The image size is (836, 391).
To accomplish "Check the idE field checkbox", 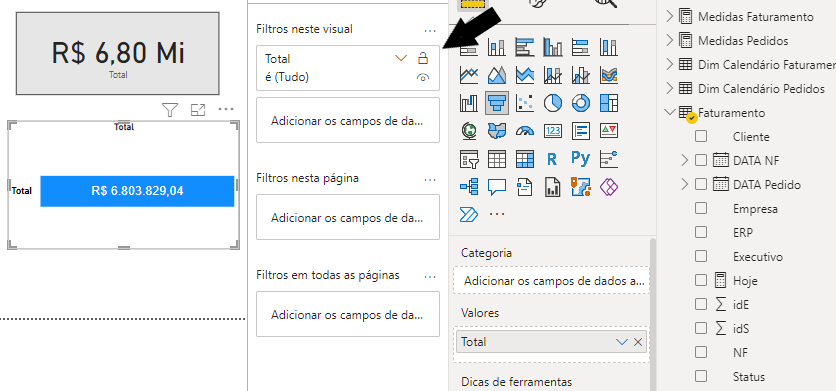I will click(701, 304).
